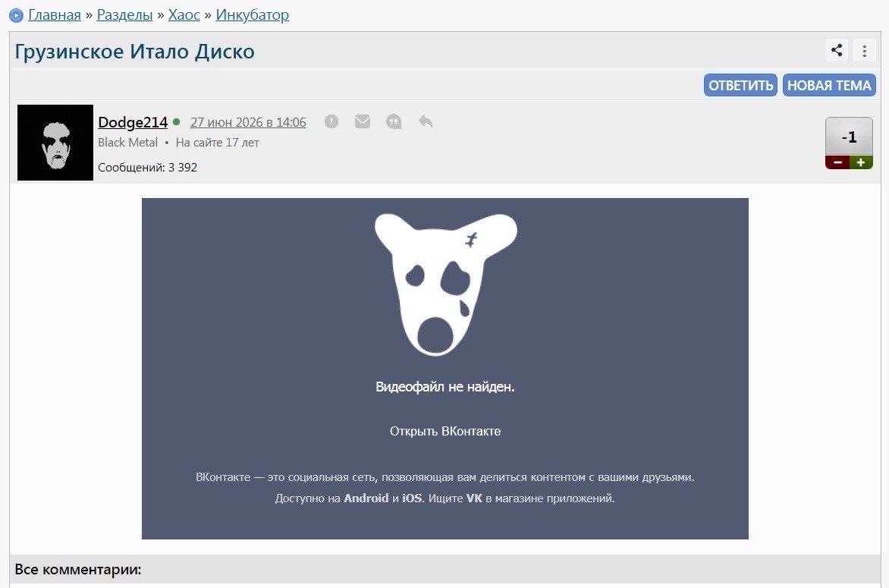
Task: Send a private message via envelope icon
Action: tap(363, 121)
